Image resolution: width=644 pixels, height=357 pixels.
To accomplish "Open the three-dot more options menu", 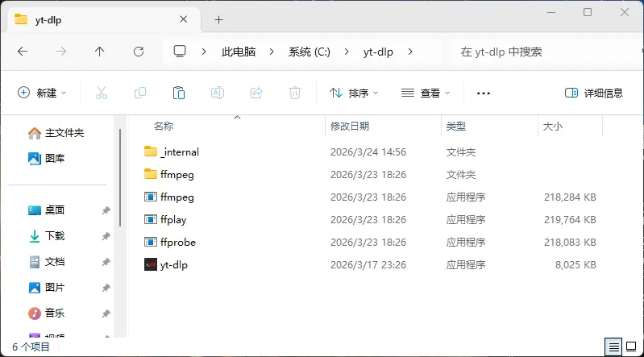I will [x=484, y=93].
